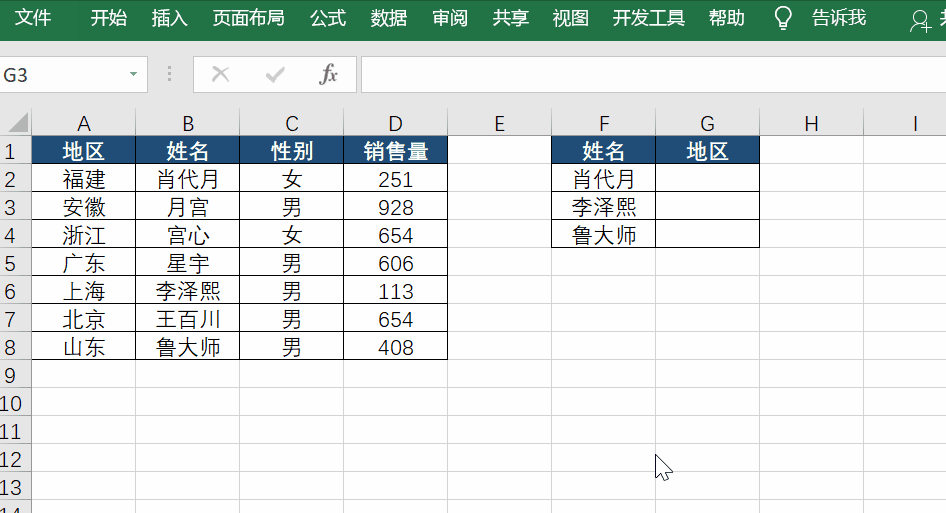The width and height of the screenshot is (946, 513).
Task: Open the 开发工具 tab
Action: tap(649, 18)
